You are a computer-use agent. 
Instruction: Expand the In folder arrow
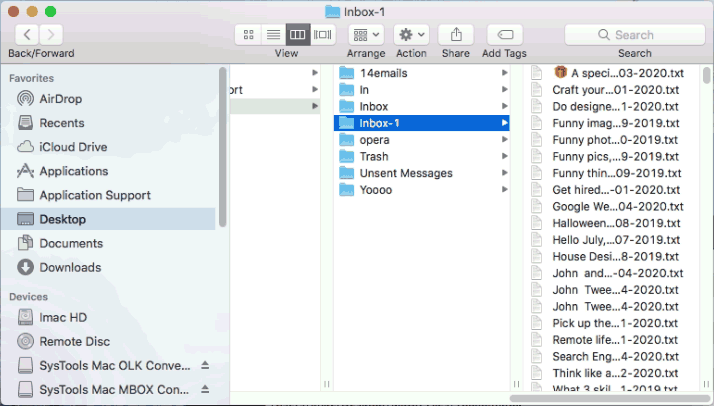[505, 90]
